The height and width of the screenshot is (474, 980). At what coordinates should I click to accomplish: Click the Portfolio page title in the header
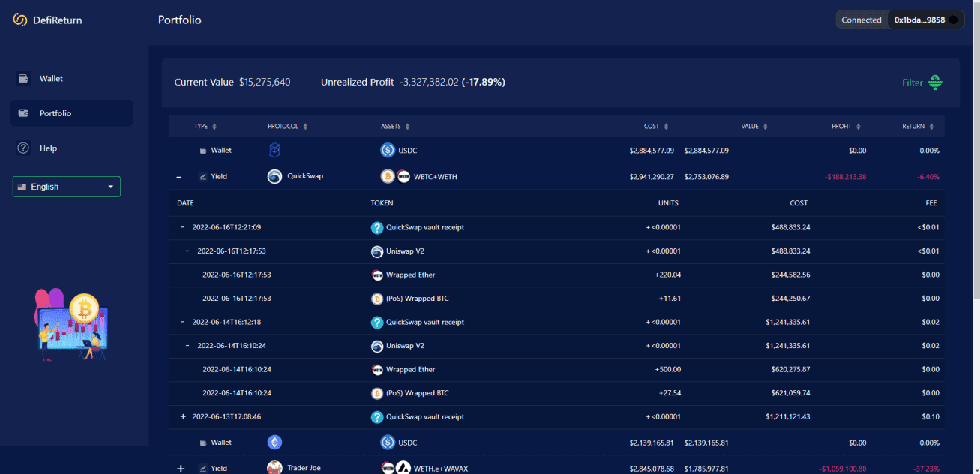click(180, 20)
